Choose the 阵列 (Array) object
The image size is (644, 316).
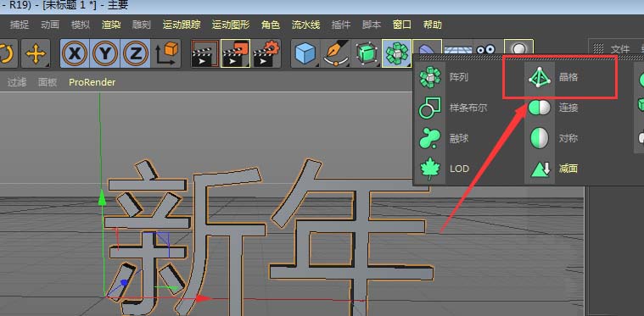(x=444, y=77)
